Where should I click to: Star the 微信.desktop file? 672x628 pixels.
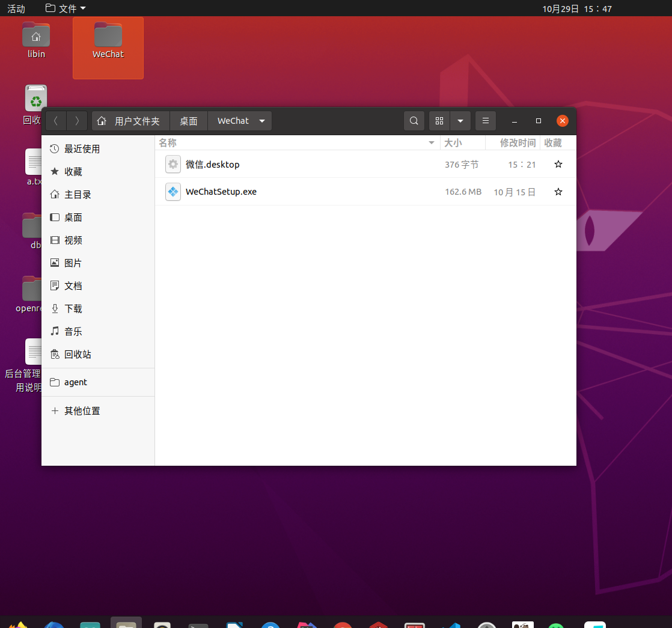[558, 164]
